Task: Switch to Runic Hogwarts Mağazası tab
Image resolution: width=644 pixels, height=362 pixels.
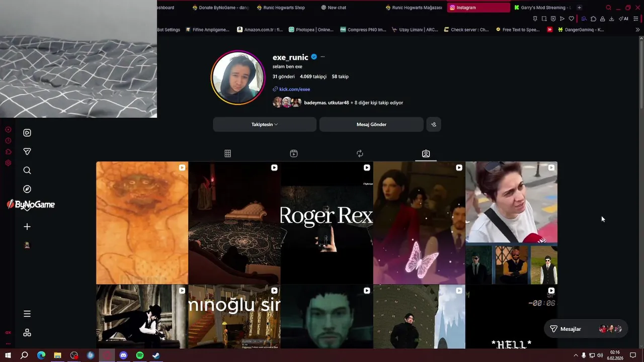Action: point(414,8)
